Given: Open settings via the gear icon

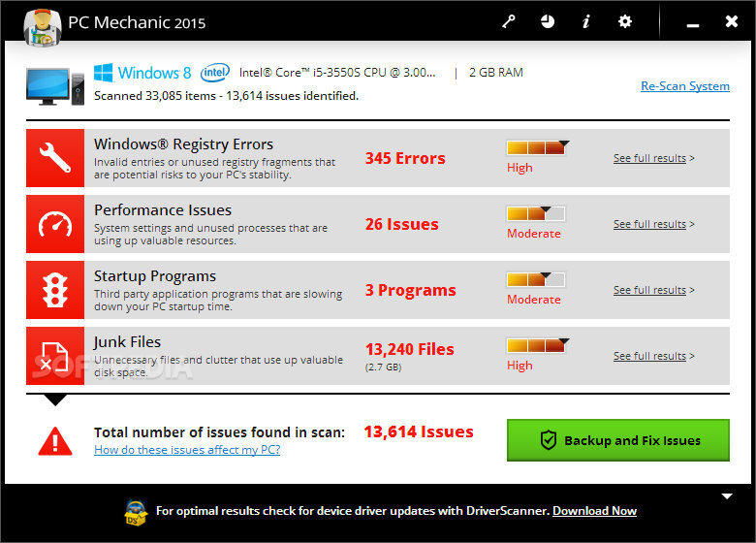Looking at the screenshot, I should [x=625, y=21].
